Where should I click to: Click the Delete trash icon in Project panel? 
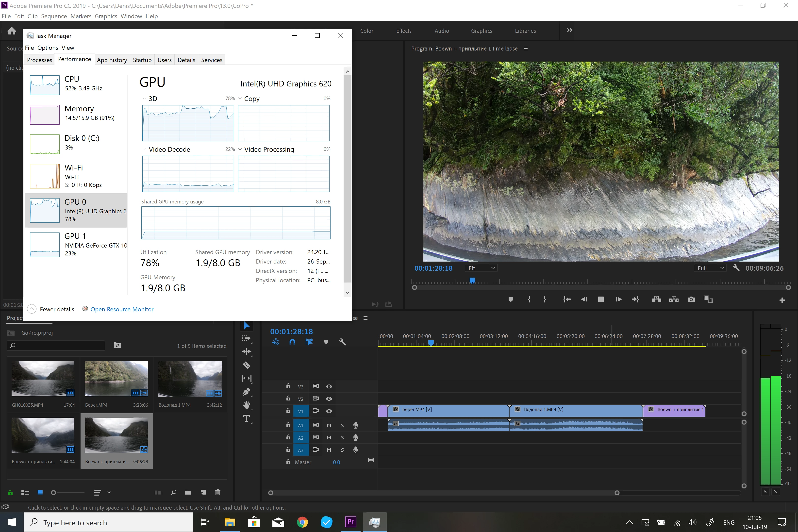(218, 492)
